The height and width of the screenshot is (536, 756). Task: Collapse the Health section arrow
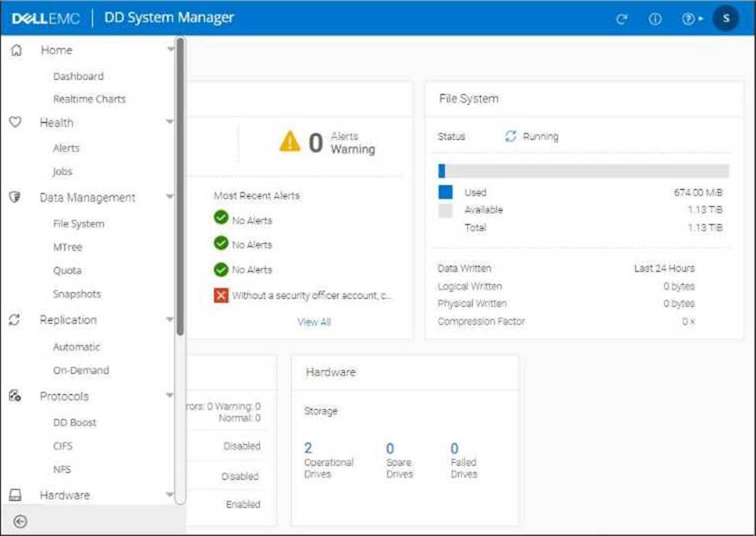169,121
